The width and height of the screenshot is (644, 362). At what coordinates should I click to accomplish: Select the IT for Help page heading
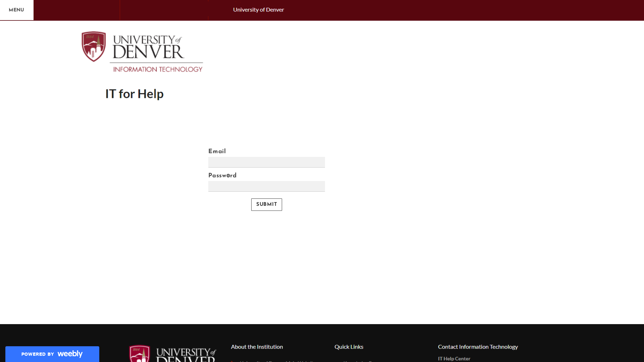(x=134, y=94)
